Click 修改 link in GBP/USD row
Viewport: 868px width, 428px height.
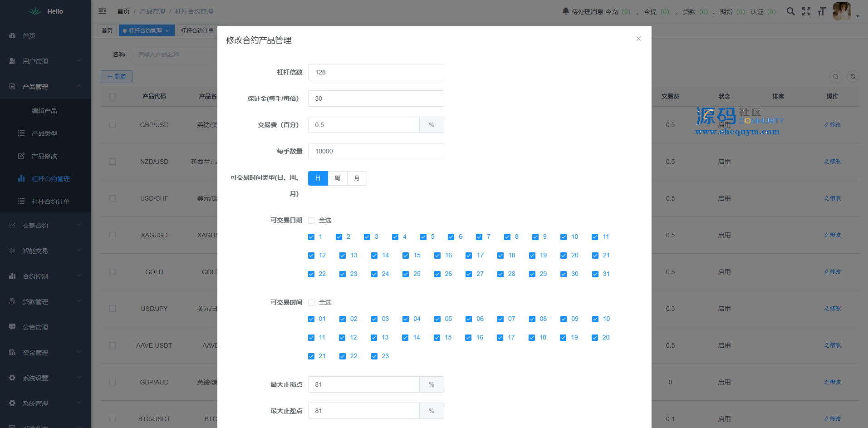(x=833, y=125)
